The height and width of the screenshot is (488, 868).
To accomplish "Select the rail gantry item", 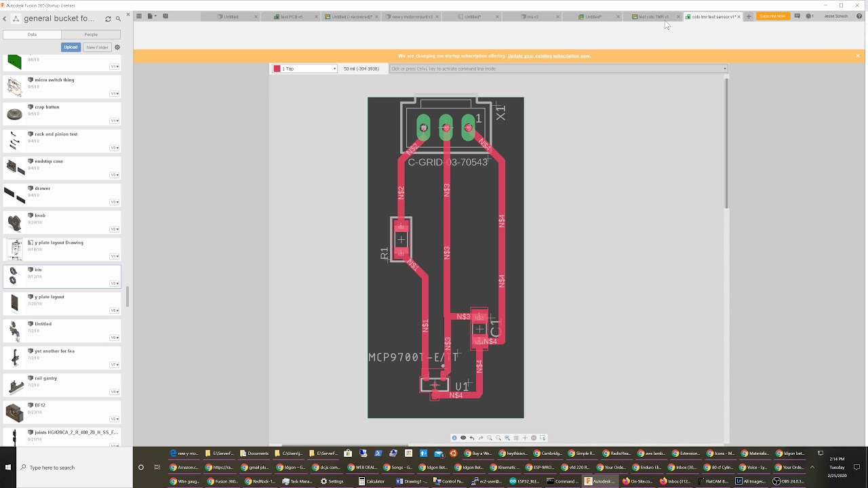I will point(62,385).
